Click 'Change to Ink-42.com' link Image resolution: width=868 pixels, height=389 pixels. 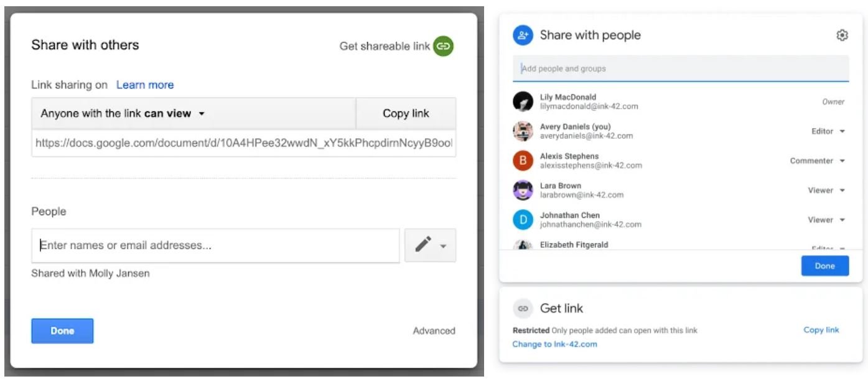(554, 344)
